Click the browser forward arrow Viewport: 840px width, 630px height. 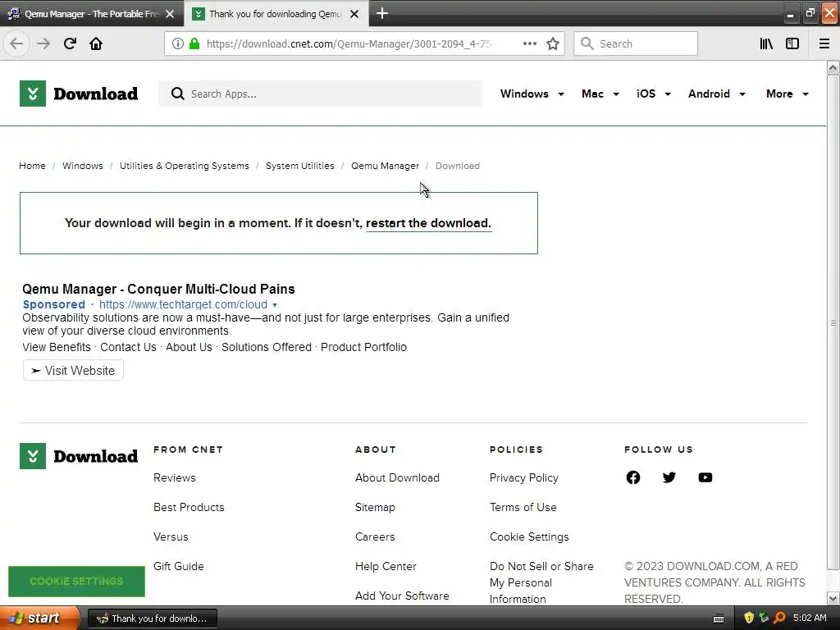[43, 43]
